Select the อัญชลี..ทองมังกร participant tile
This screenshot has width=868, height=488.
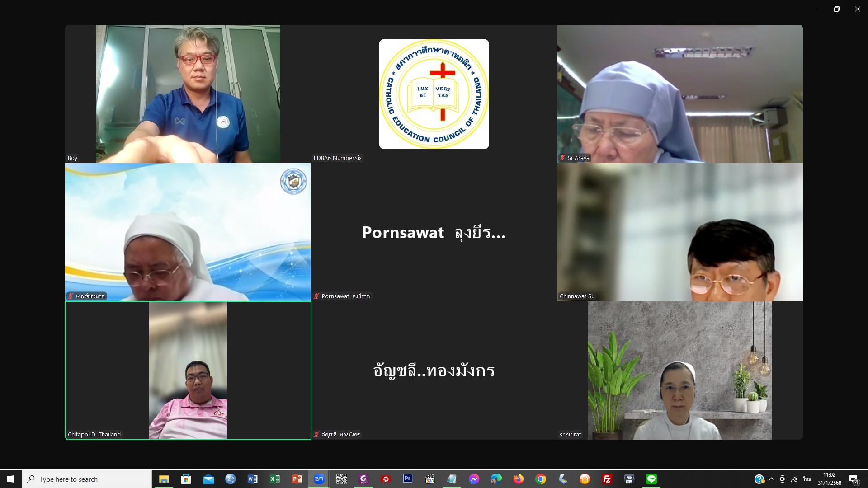[x=434, y=371]
